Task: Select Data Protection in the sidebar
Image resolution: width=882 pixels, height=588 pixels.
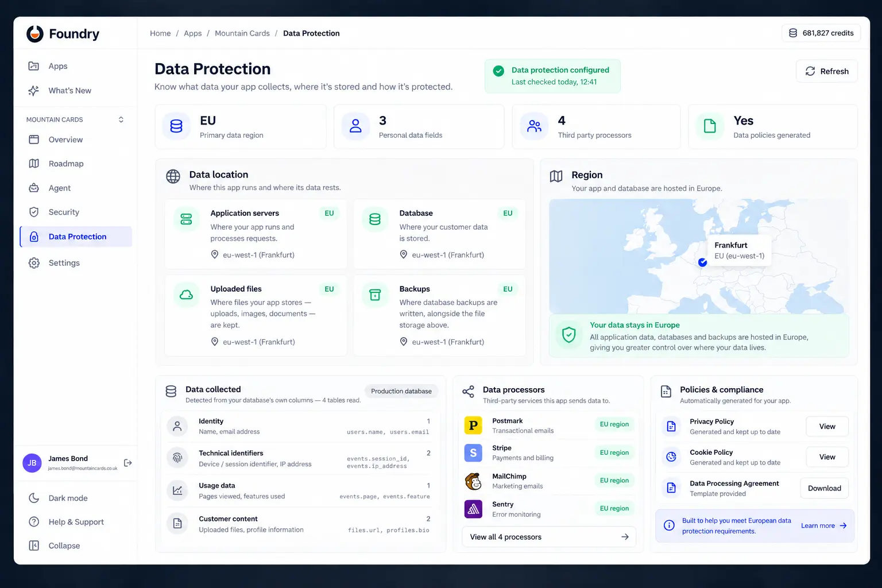Action: tap(76, 237)
